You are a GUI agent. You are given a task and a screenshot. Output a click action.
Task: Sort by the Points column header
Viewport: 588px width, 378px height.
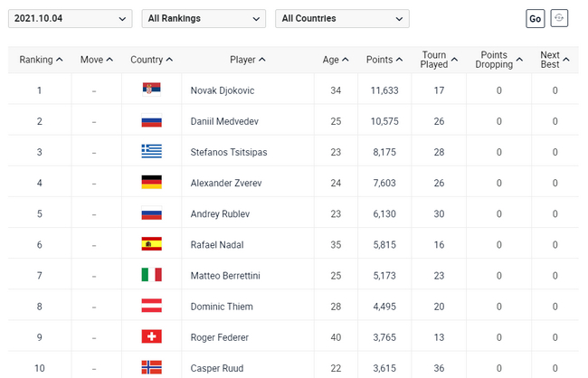[x=384, y=60]
